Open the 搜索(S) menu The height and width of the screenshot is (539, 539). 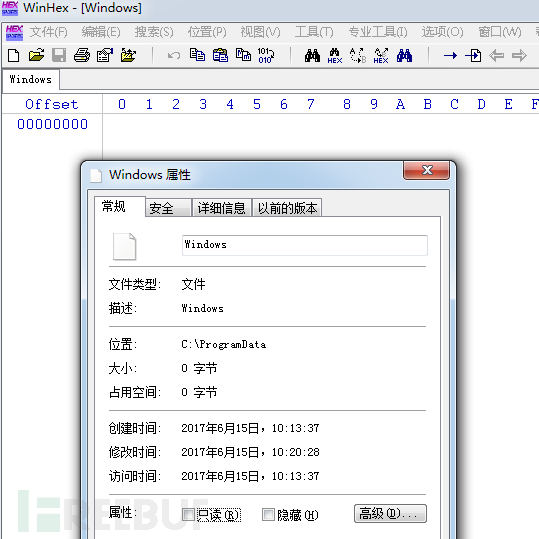[x=154, y=32]
